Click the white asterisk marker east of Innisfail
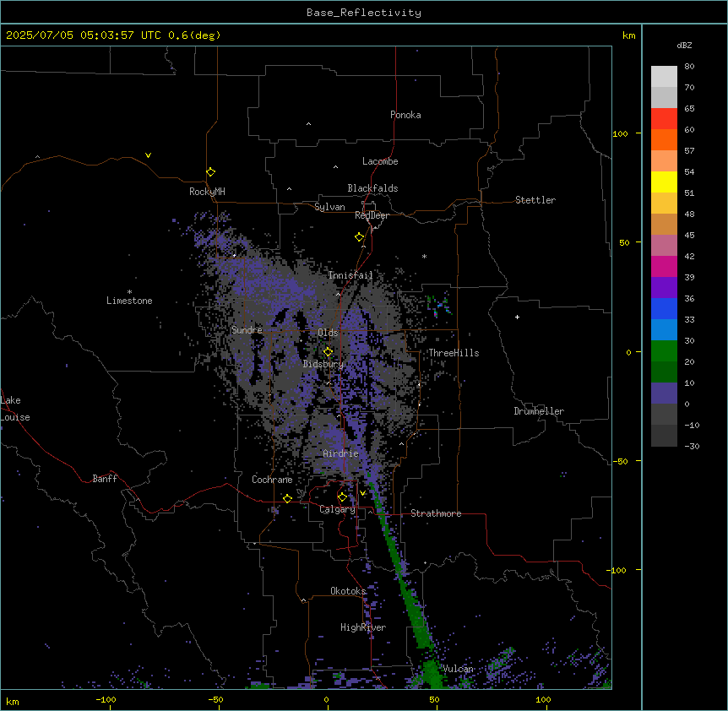Image resolution: width=728 pixels, height=711 pixels. (x=424, y=256)
